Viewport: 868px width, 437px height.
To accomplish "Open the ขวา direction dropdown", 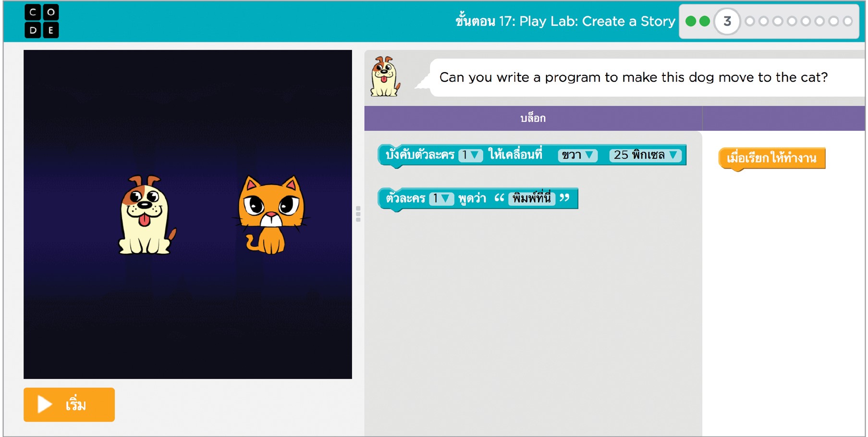I will pos(577,155).
